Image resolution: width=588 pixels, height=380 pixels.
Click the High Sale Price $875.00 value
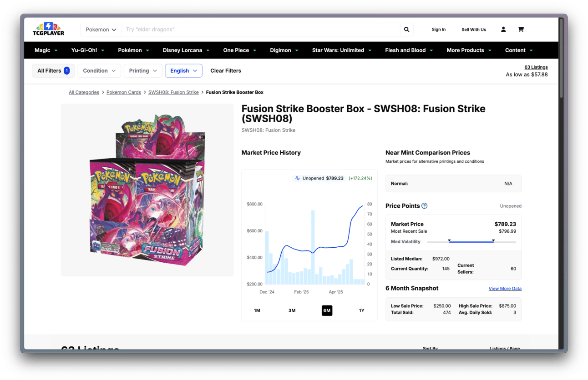(x=507, y=306)
